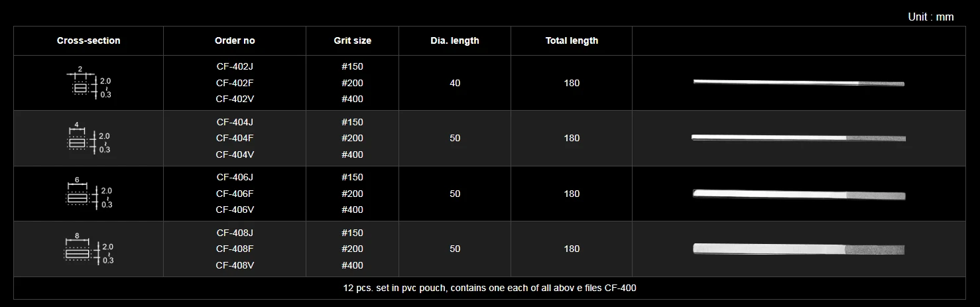Click the #400 grit for CF-402V
Screen dimensions: 980x307
[x=352, y=99]
